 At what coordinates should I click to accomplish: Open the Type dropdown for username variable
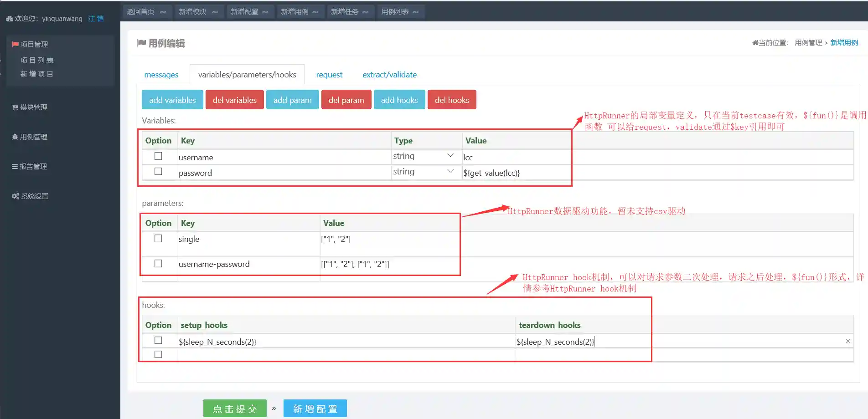click(424, 156)
